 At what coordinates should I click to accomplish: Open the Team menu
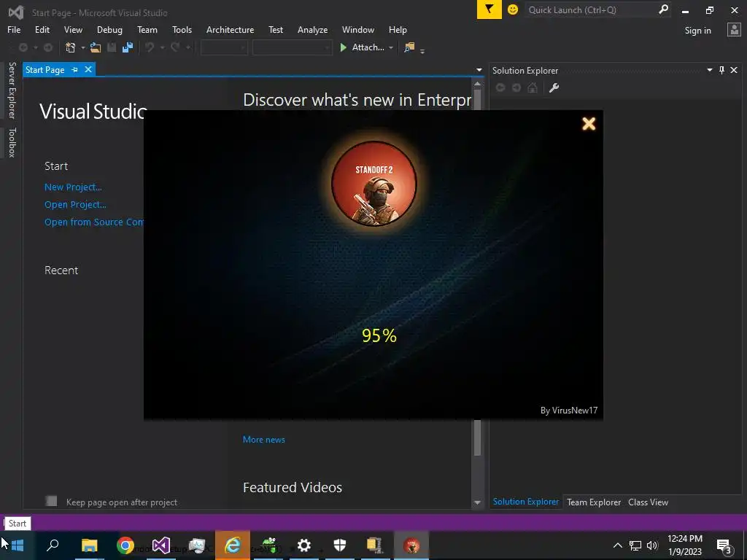(x=147, y=29)
